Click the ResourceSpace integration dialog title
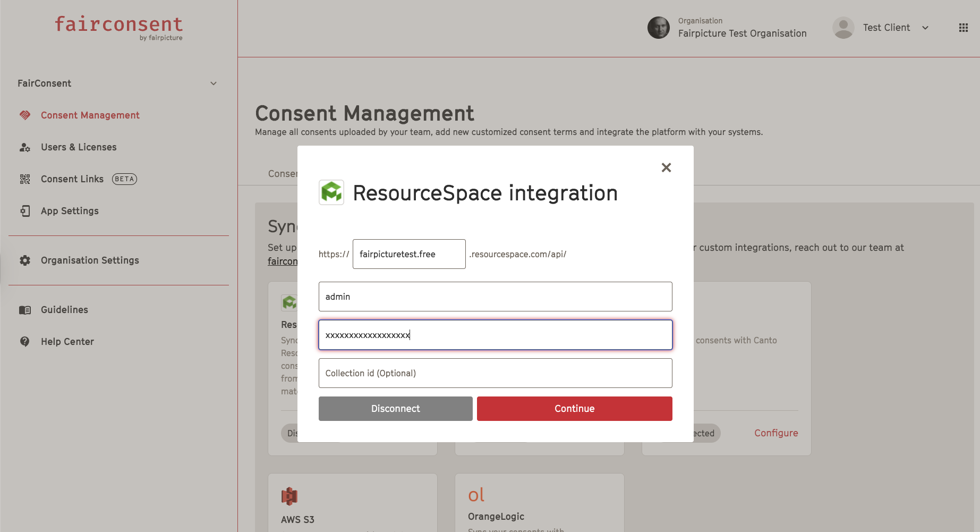Viewport: 980px width, 532px height. point(485,193)
